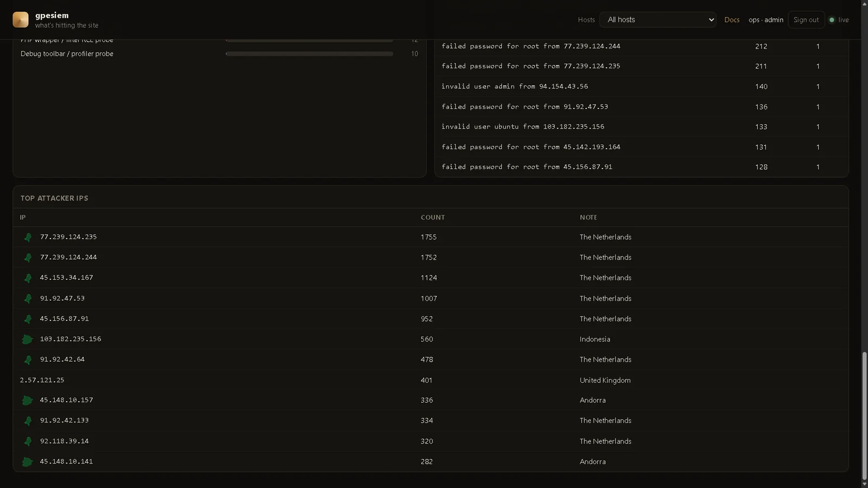Image resolution: width=868 pixels, height=488 pixels.
Task: Select 'Debug toolbar / profiler probe' label
Action: pyautogui.click(x=67, y=54)
